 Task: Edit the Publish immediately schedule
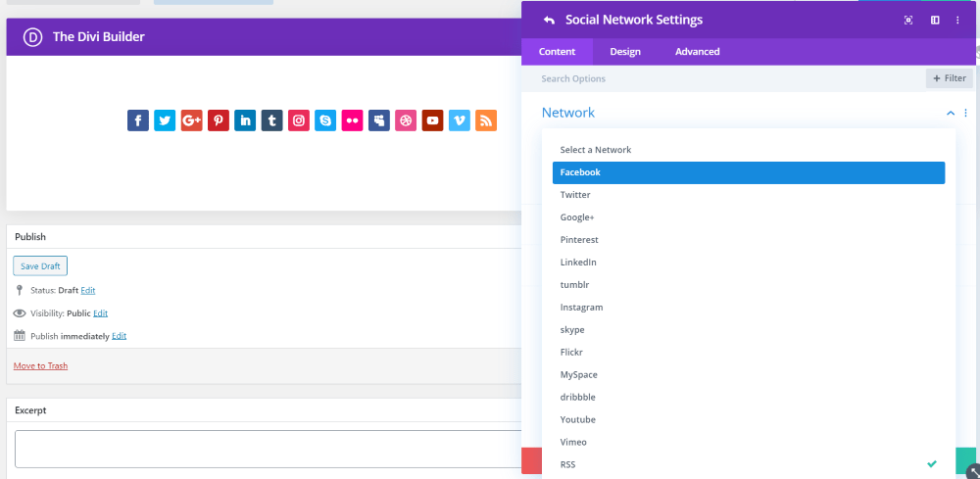pos(120,335)
